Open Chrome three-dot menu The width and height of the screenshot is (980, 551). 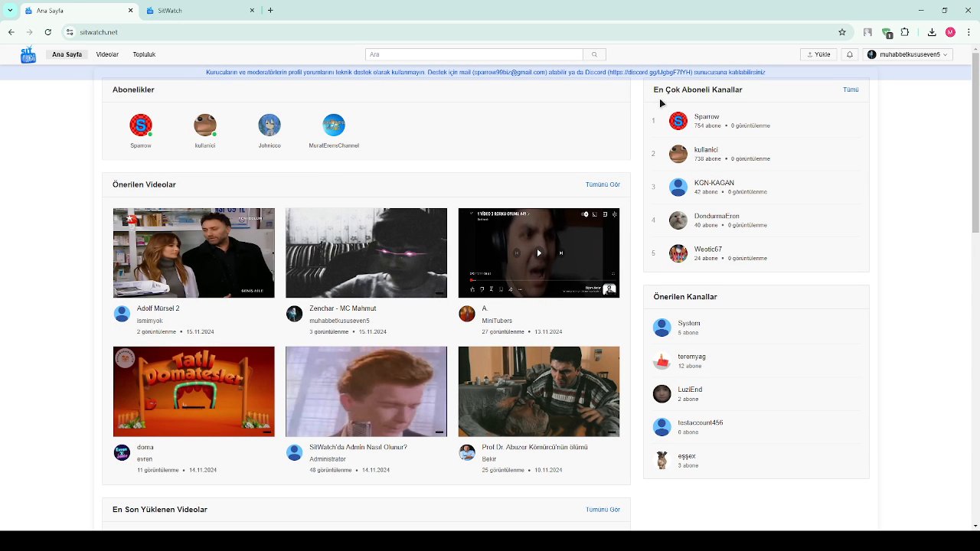(968, 32)
